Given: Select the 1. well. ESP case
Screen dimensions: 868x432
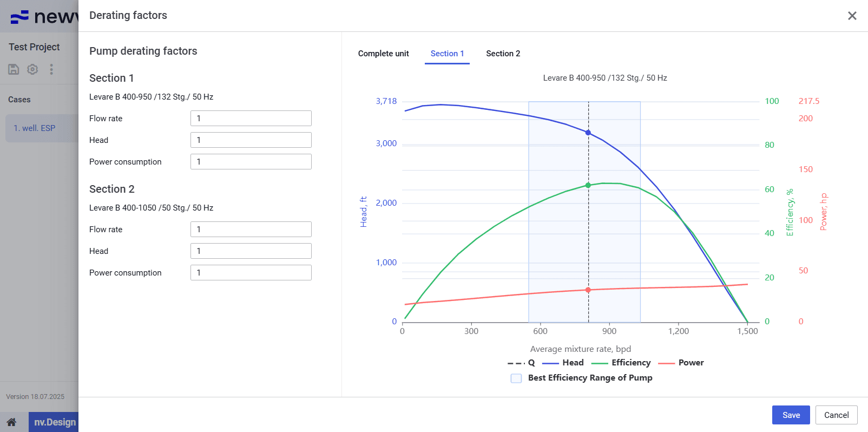Looking at the screenshot, I should (35, 128).
